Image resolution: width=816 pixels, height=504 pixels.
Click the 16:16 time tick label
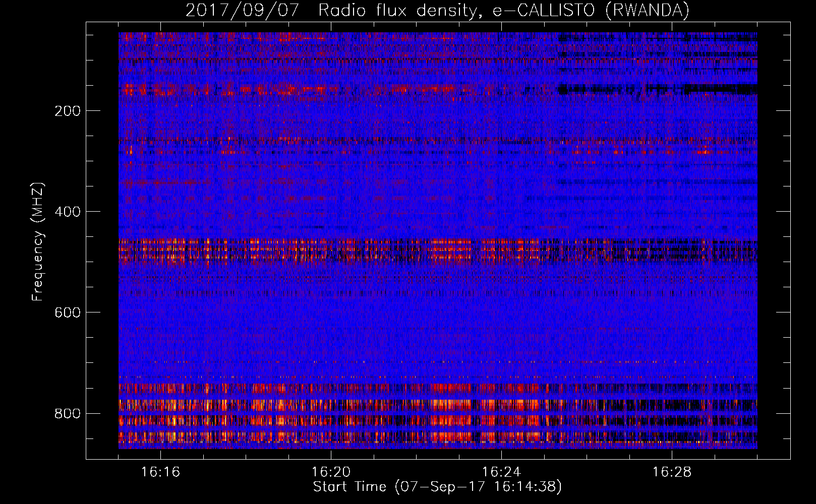pyautogui.click(x=160, y=472)
